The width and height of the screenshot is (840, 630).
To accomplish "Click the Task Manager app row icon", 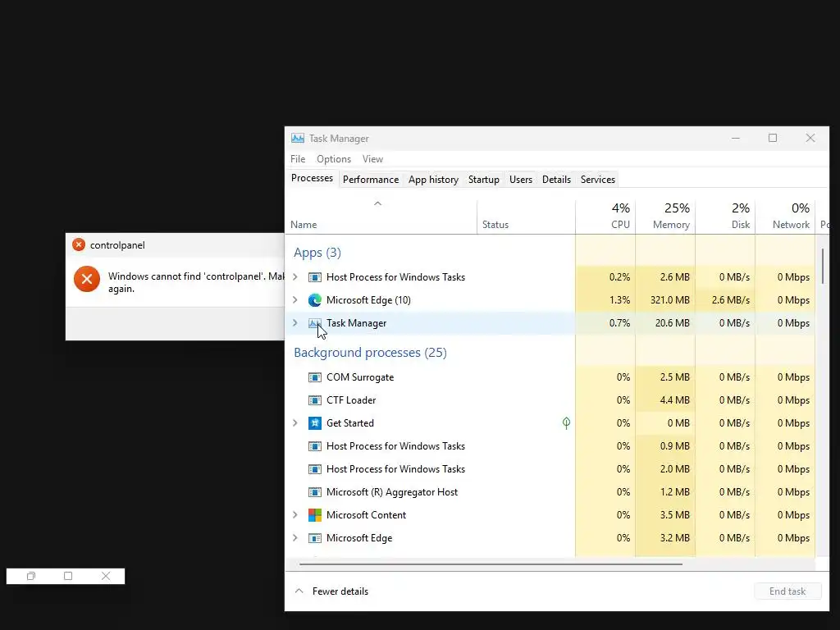I will (x=314, y=323).
